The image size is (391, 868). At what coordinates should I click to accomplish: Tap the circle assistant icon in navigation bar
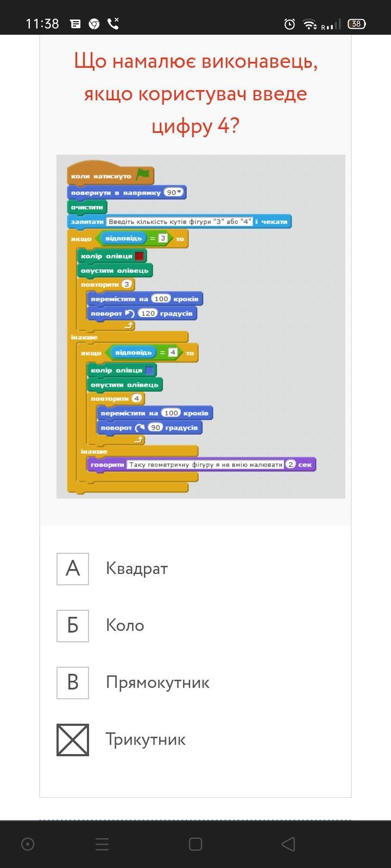pos(28,844)
